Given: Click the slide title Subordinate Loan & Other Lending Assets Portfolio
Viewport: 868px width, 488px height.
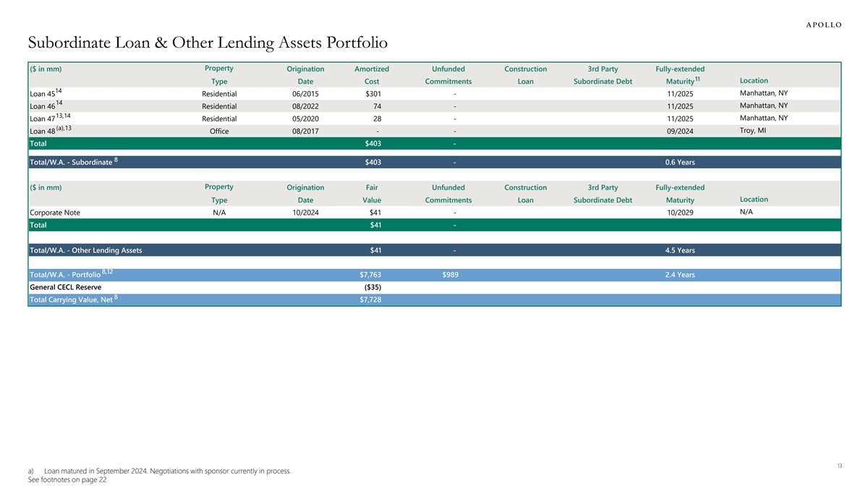Looking at the screenshot, I should point(211,43).
